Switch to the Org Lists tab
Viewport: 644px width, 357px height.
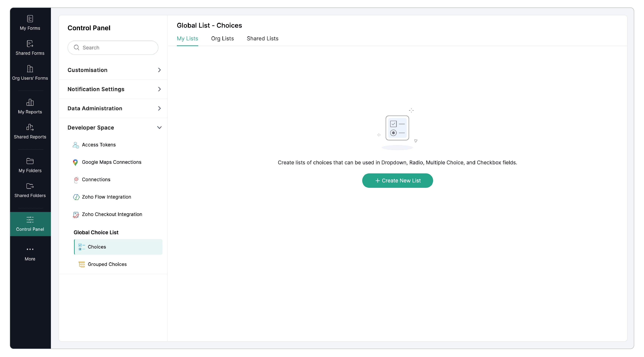coord(222,39)
